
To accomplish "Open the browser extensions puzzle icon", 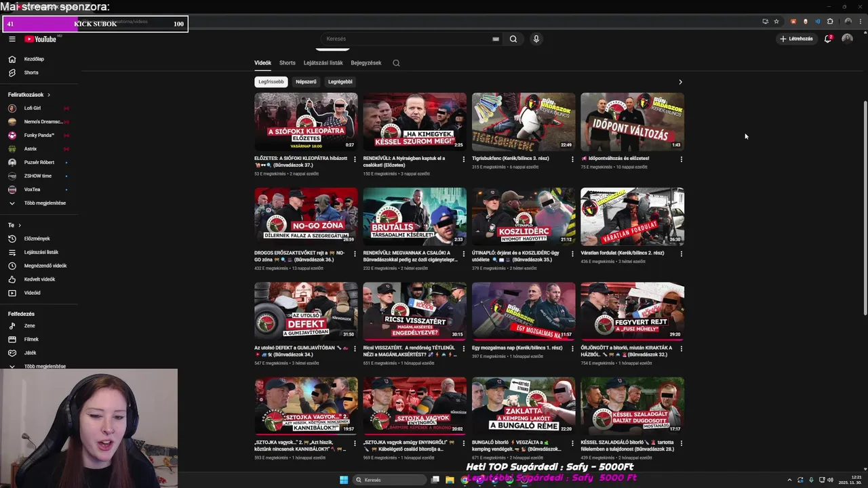I will click(830, 21).
